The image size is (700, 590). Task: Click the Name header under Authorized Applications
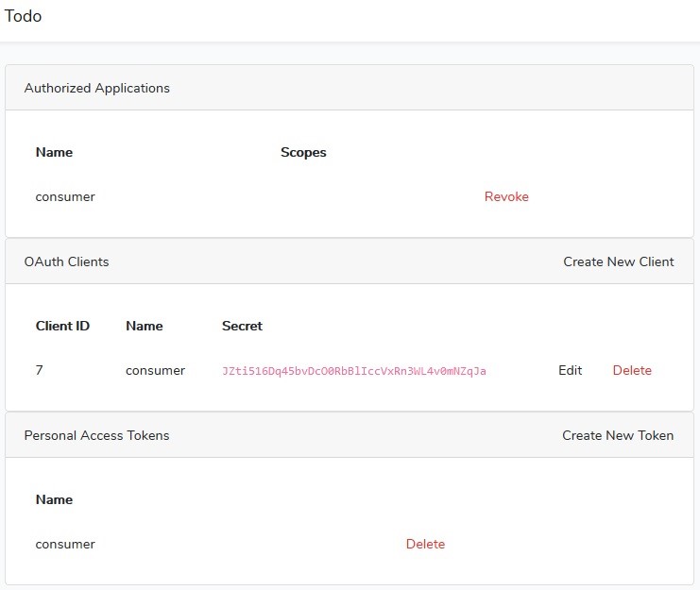click(x=54, y=153)
